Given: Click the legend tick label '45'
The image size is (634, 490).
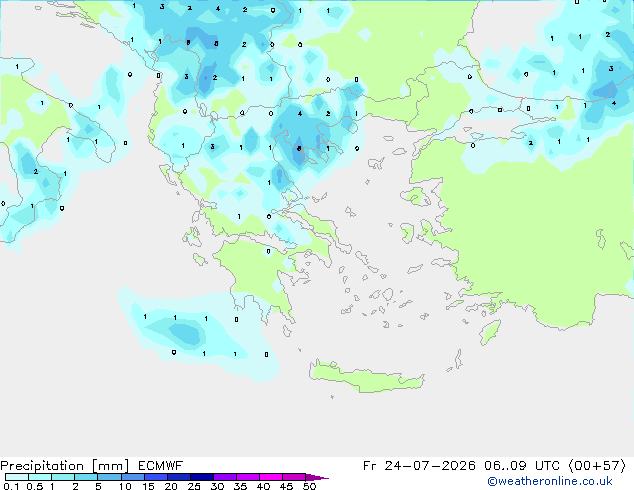Looking at the screenshot, I should pyautogui.click(x=286, y=486).
